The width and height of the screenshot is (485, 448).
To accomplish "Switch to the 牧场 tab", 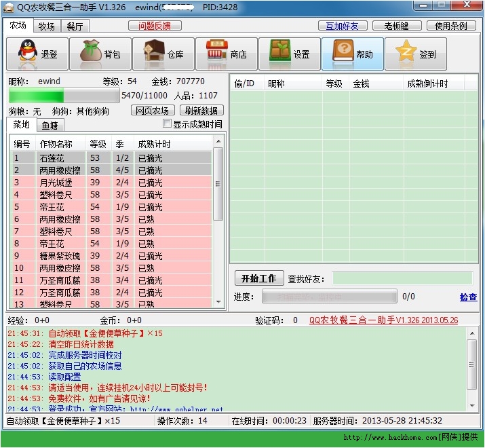I will 47,26.
